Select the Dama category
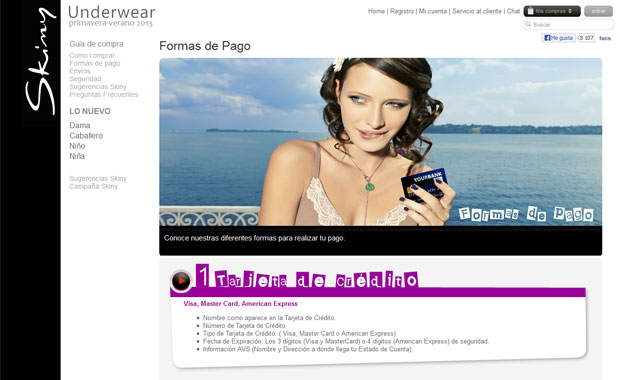The width and height of the screenshot is (620, 380). [x=80, y=125]
